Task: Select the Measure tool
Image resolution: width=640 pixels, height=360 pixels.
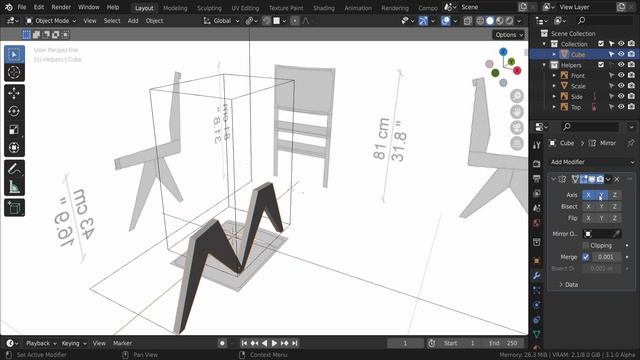Action: [x=14, y=187]
